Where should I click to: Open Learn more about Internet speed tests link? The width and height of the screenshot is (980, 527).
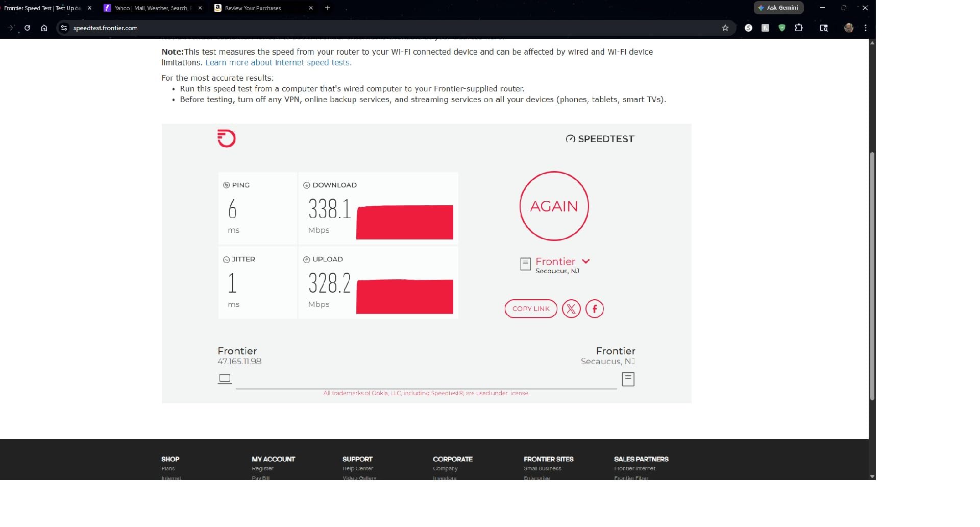pyautogui.click(x=279, y=63)
